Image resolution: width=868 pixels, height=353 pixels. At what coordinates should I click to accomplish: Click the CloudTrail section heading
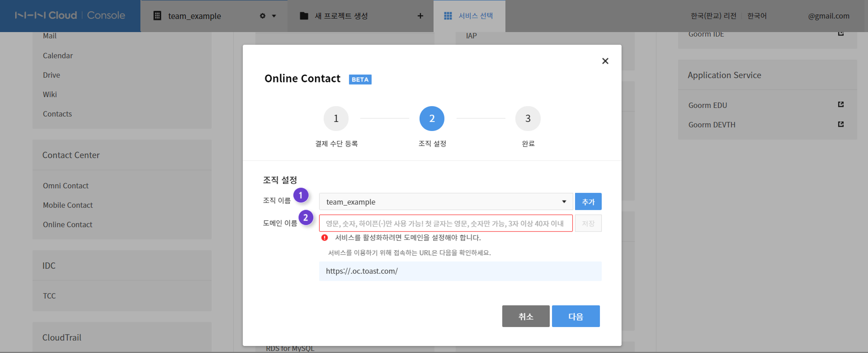point(62,337)
